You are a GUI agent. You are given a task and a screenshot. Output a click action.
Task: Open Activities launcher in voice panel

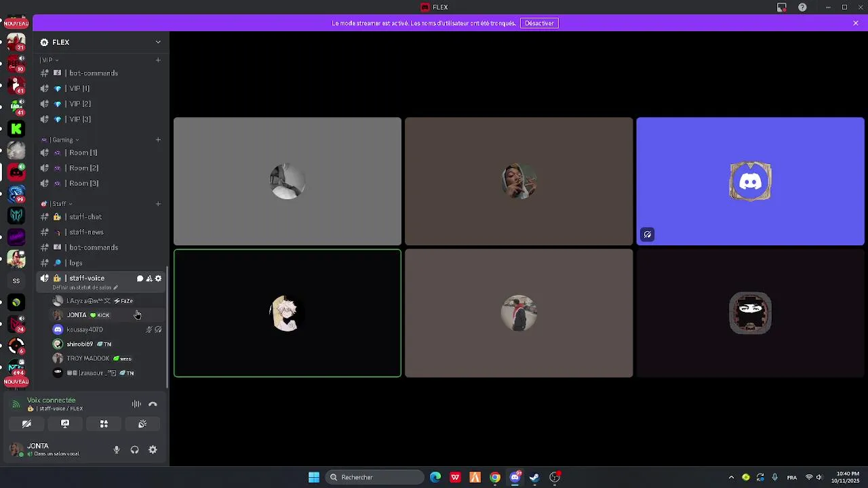click(104, 424)
